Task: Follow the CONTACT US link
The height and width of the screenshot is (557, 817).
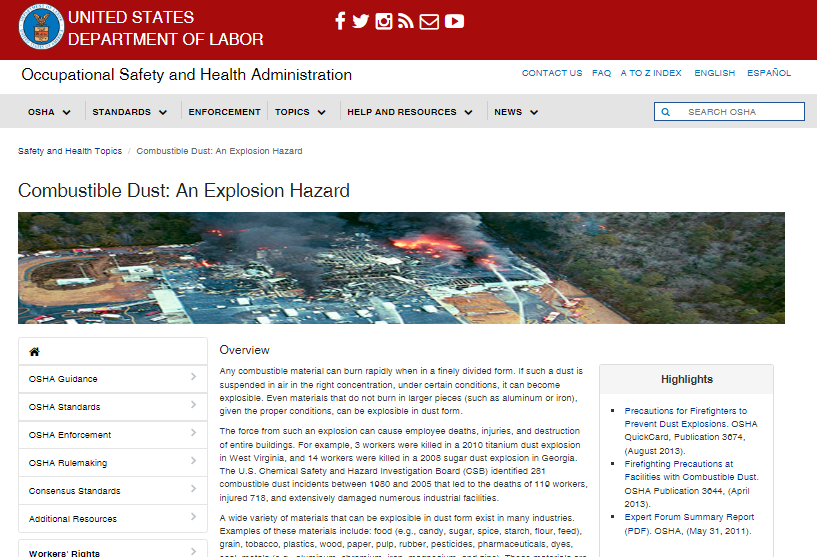Action: tap(552, 73)
